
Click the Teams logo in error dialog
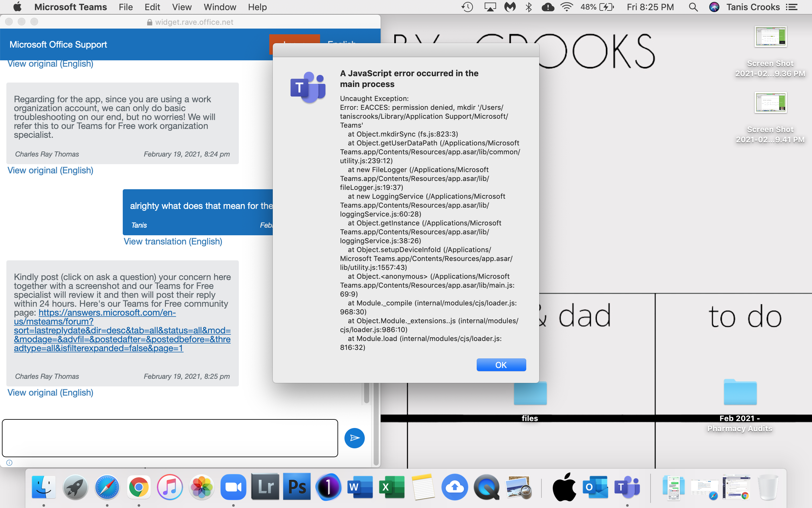point(308,87)
